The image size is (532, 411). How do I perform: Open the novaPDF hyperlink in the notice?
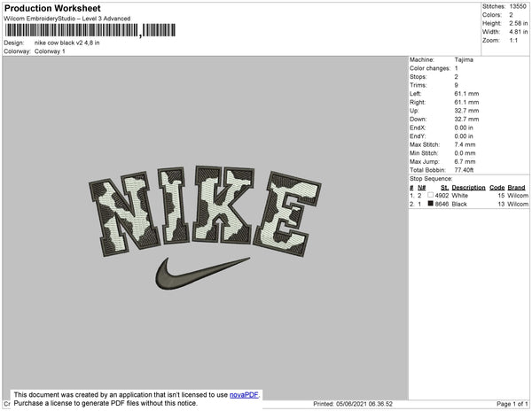[x=244, y=394]
